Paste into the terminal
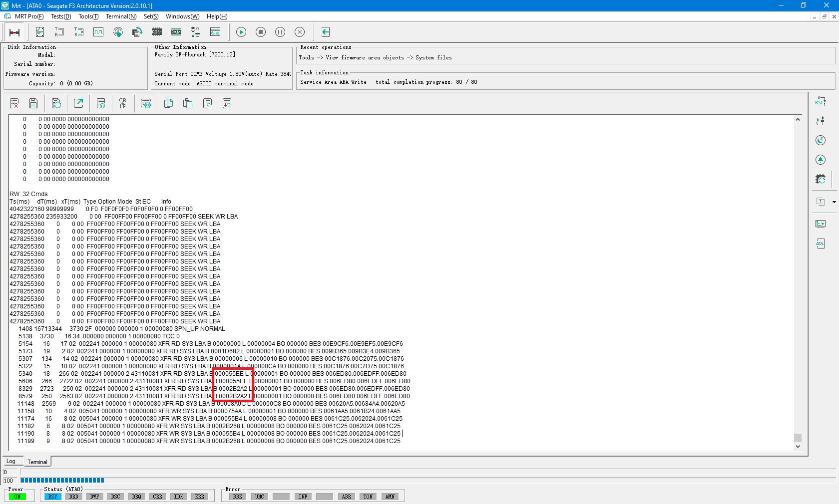 (x=188, y=103)
